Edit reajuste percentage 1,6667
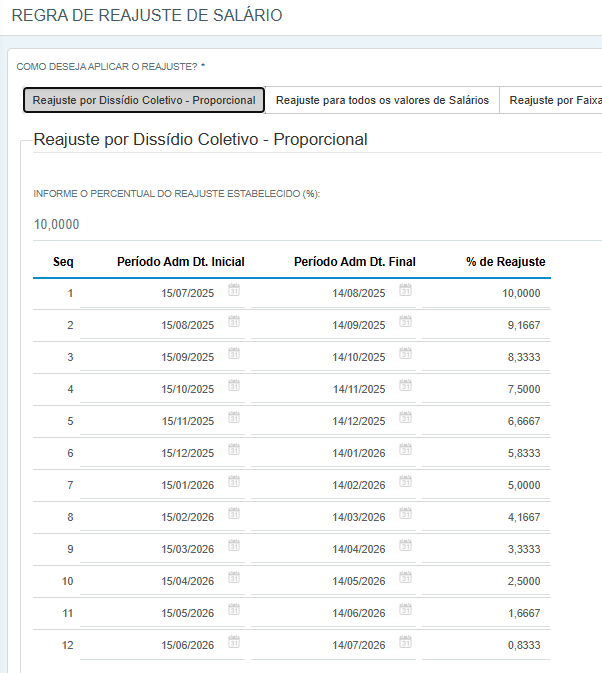The height and width of the screenshot is (673, 602). click(486, 613)
